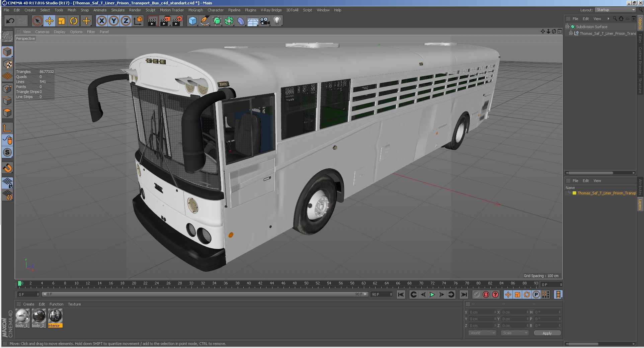
Task: Click object manager horizontal scrollbar
Action: pos(591,173)
